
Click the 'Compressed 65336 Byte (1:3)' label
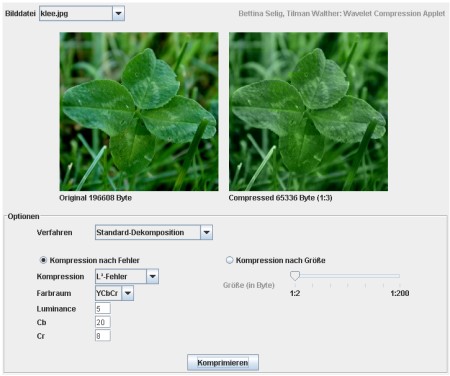(280, 198)
